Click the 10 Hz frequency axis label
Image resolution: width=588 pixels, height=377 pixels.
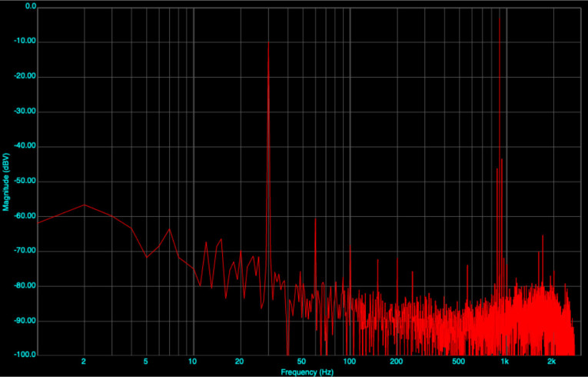point(193,362)
